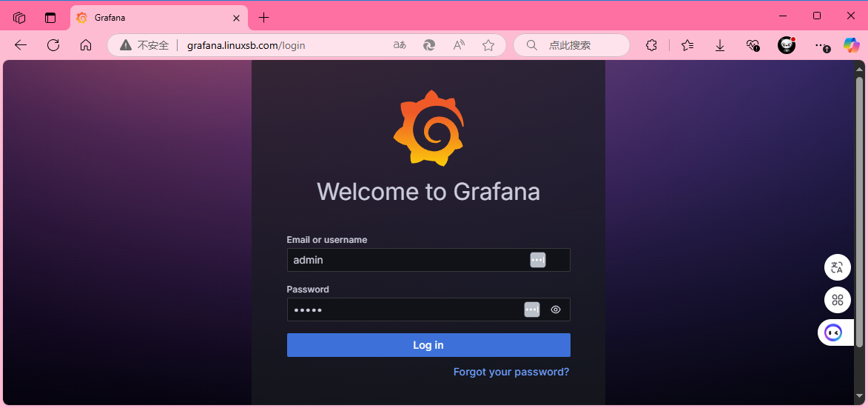
Task: Click the Grafana logo
Action: click(428, 128)
